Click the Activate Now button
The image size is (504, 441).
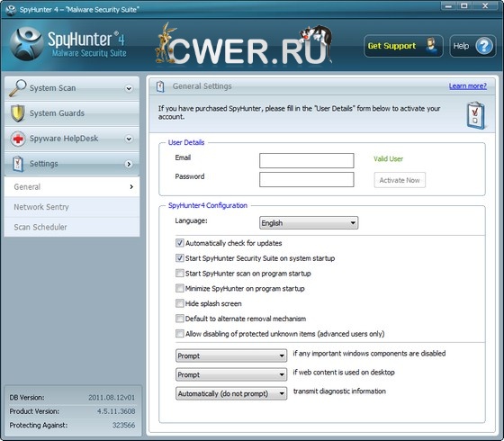(x=400, y=180)
